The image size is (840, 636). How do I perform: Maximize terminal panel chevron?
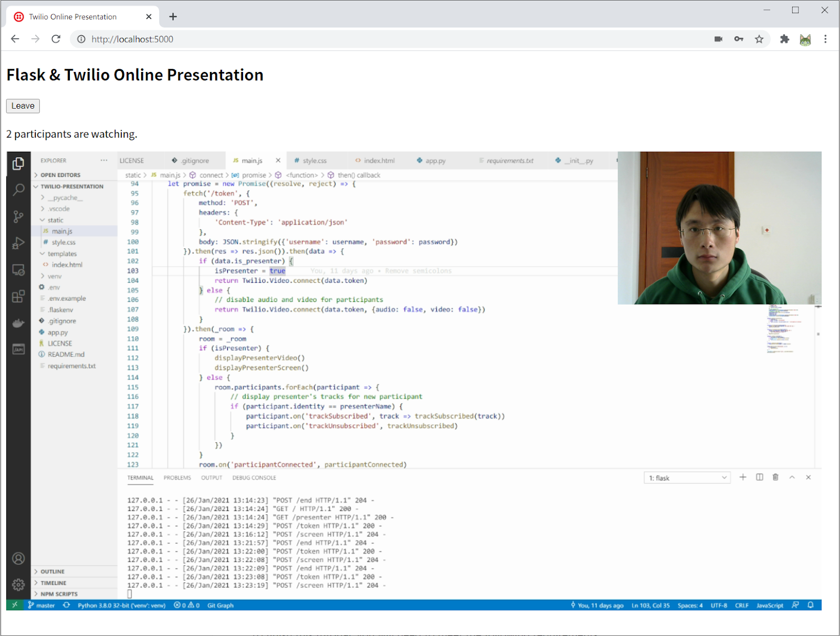(792, 477)
